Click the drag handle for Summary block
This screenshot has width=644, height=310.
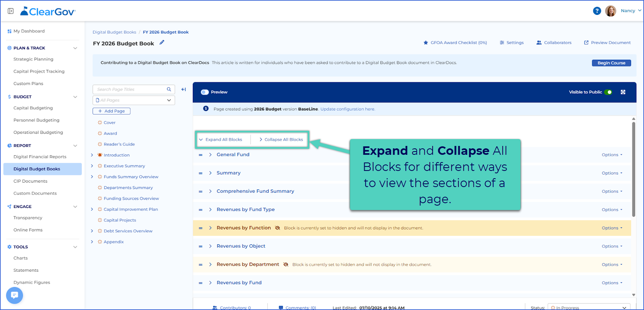click(200, 173)
